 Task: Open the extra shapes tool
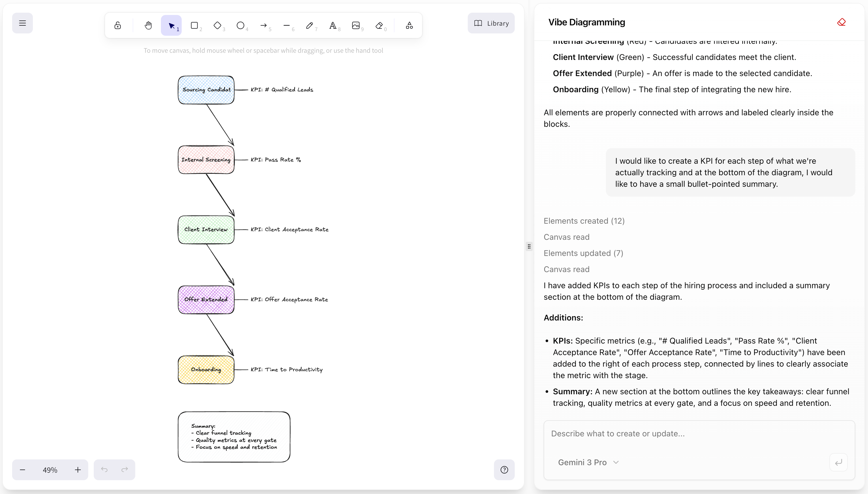(409, 25)
